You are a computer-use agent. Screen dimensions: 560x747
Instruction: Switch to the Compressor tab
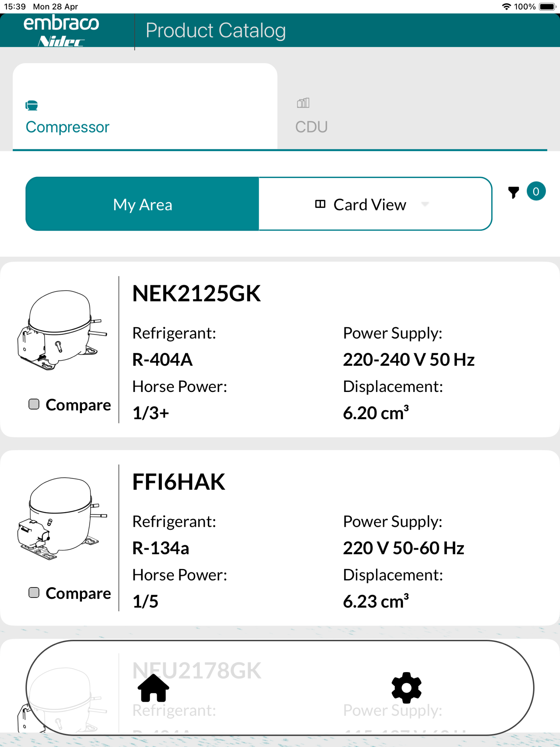(145, 106)
